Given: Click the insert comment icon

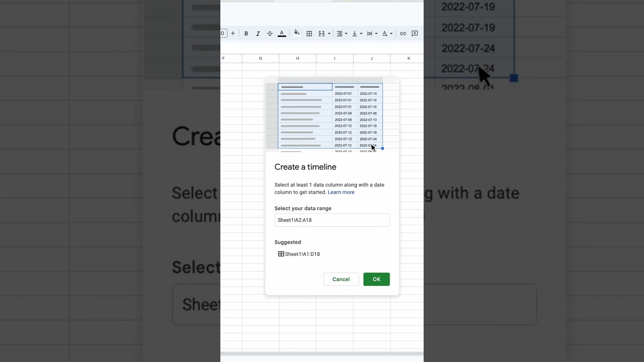Looking at the screenshot, I should (x=415, y=34).
